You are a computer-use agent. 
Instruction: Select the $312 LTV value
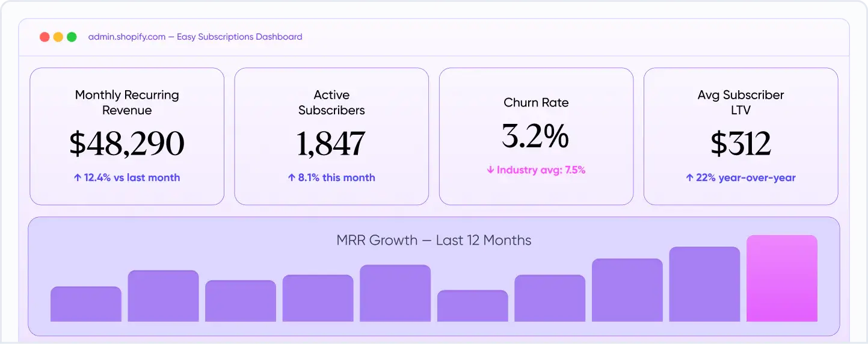point(740,144)
